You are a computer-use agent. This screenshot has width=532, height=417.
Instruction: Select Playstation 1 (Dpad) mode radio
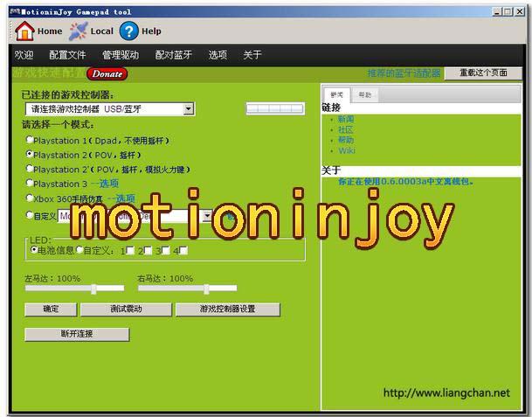[x=30, y=140]
